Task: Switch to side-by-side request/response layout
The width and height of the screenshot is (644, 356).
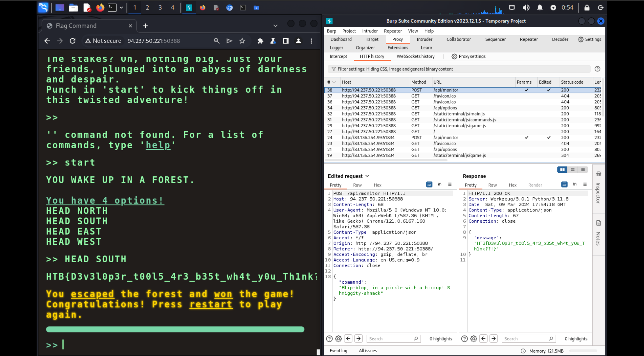Action: [562, 170]
